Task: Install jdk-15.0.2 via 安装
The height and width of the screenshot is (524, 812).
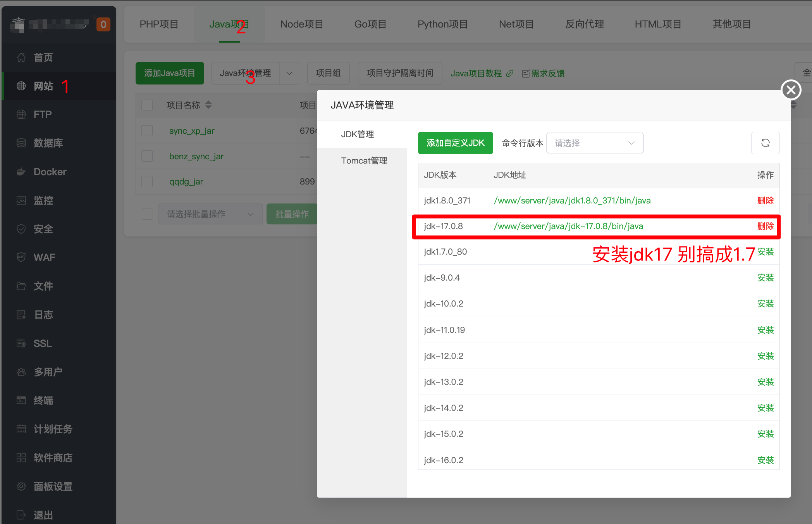Action: (x=765, y=434)
